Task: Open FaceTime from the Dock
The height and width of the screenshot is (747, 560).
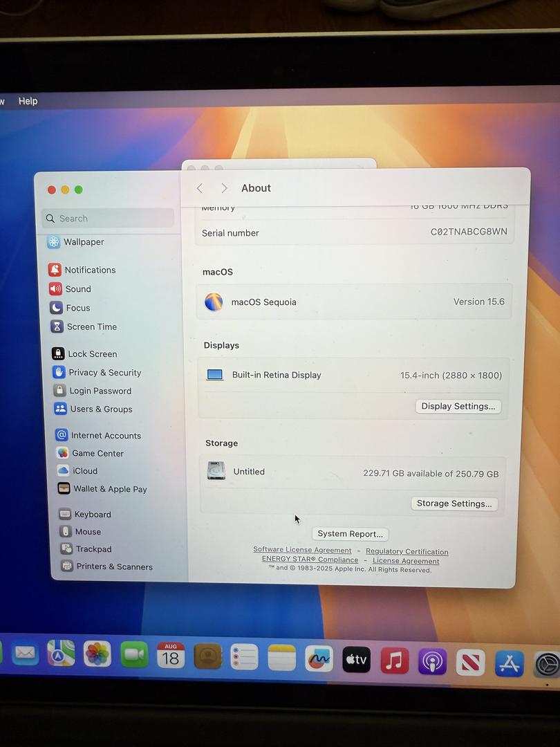Action: click(134, 655)
